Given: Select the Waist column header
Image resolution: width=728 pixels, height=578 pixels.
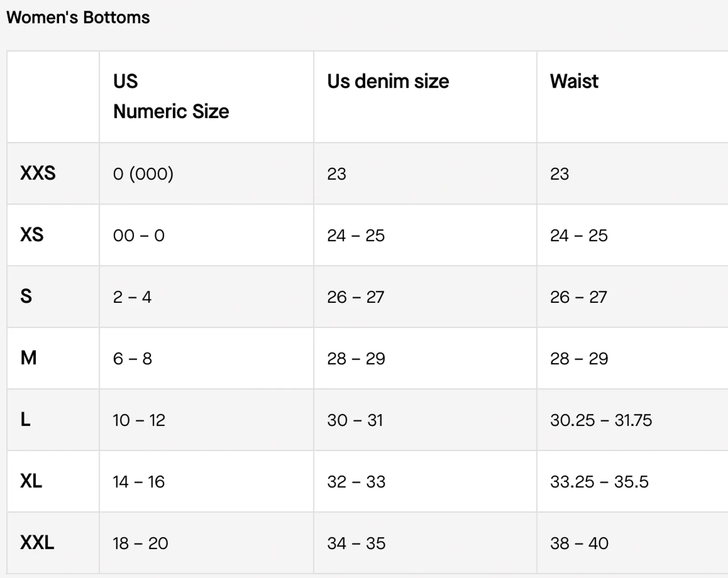Looking at the screenshot, I should (574, 81).
